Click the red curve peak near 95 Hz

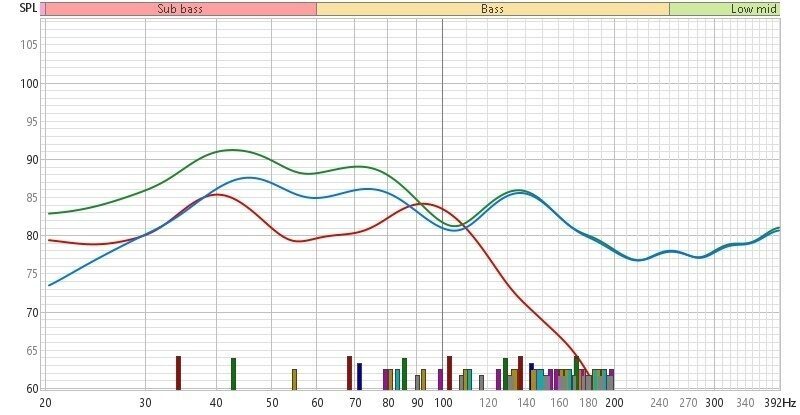(423, 204)
